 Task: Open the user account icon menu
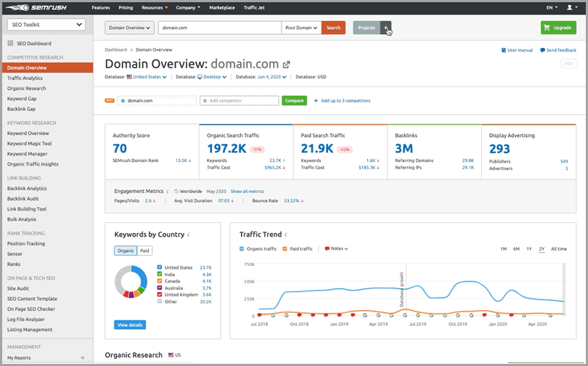tap(571, 7)
